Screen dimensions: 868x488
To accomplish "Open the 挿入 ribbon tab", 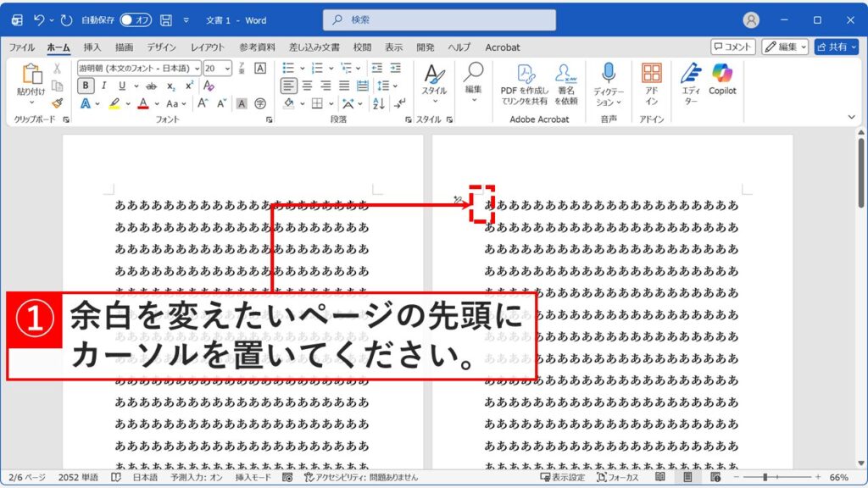I will pyautogui.click(x=93, y=47).
